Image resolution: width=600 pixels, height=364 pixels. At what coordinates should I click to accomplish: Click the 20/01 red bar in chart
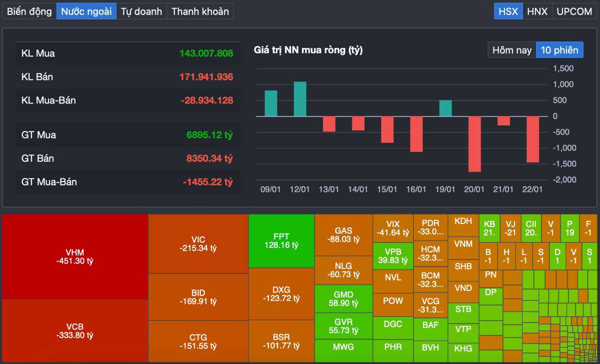(474, 144)
